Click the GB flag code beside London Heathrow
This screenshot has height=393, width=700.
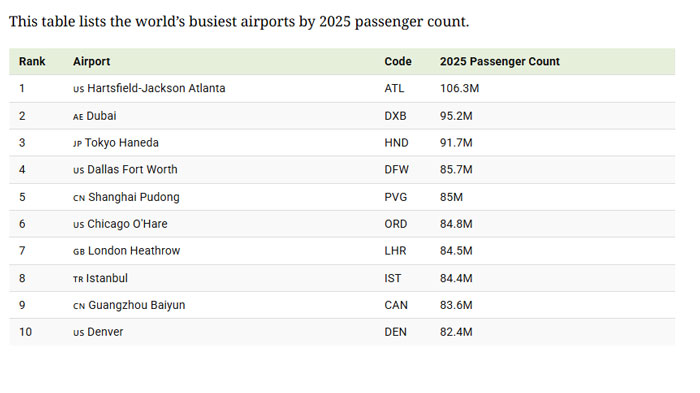click(x=79, y=251)
